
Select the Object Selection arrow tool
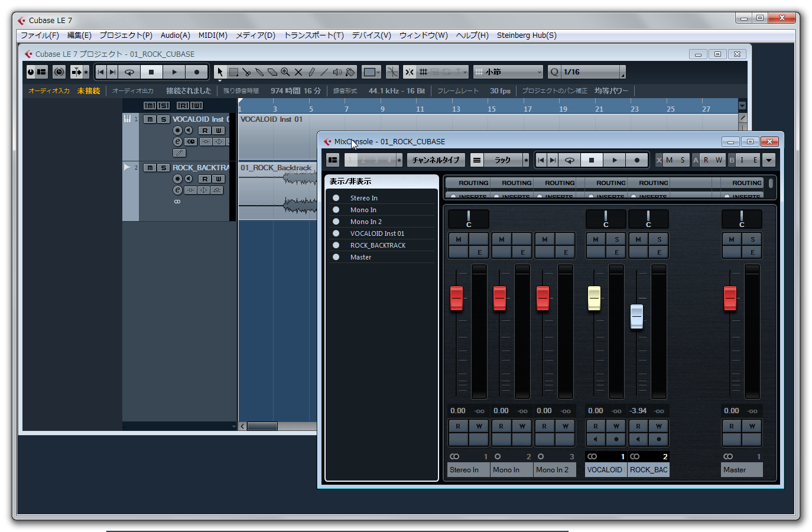220,72
